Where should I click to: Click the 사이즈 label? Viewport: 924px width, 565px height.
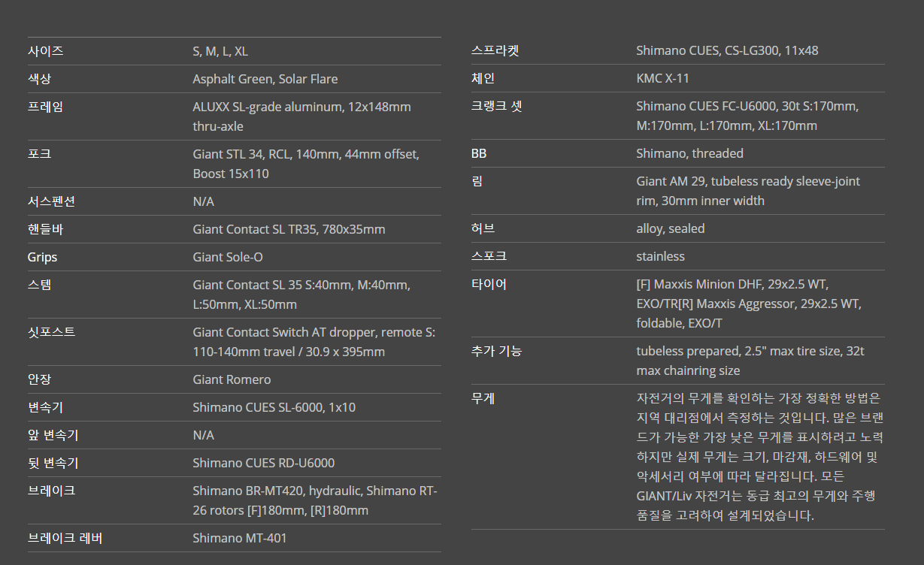(x=45, y=51)
